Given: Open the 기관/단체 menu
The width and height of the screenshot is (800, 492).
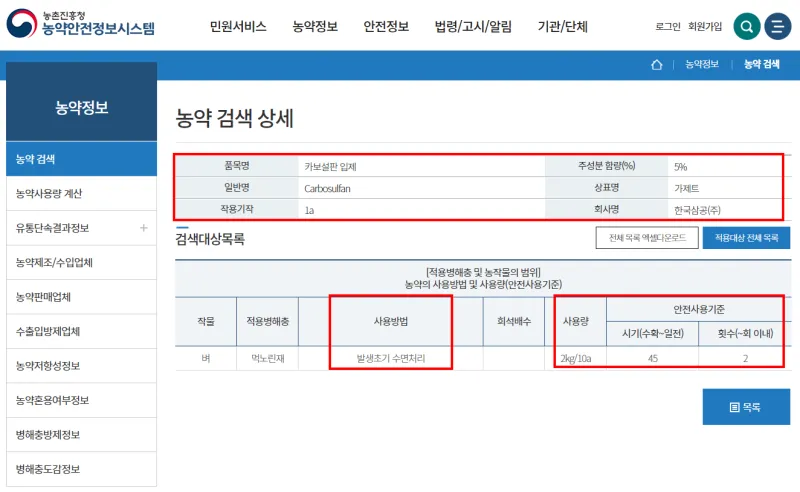Looking at the screenshot, I should click(x=562, y=27).
